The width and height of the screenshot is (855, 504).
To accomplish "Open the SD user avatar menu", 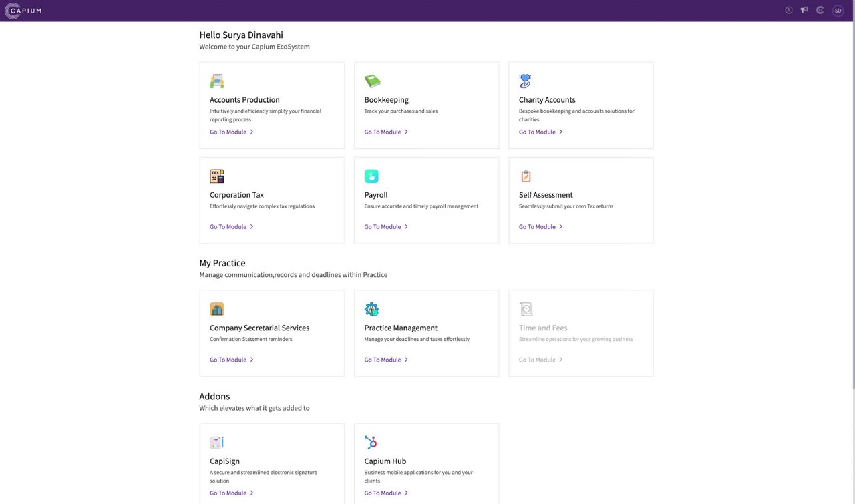I will (838, 11).
